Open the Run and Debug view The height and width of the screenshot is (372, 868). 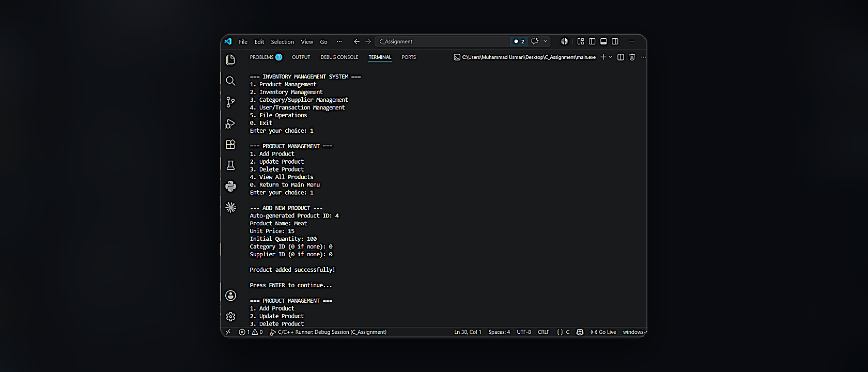pos(230,123)
